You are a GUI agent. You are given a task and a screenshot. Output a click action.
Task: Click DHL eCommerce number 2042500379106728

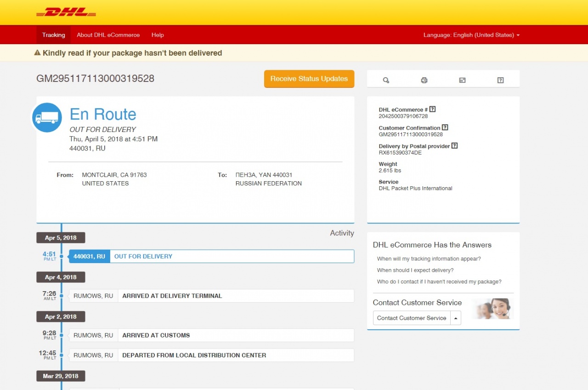[403, 116]
